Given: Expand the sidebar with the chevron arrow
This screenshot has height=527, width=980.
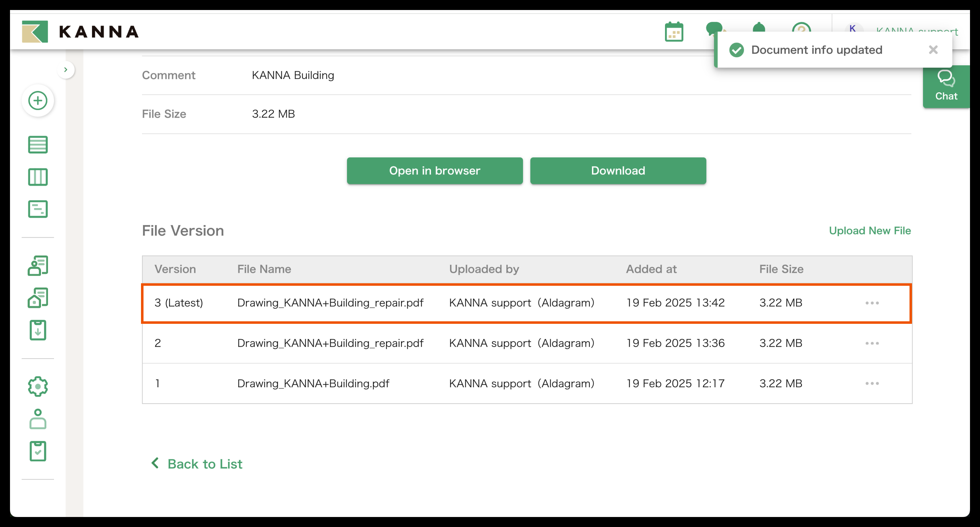Looking at the screenshot, I should 66,69.
